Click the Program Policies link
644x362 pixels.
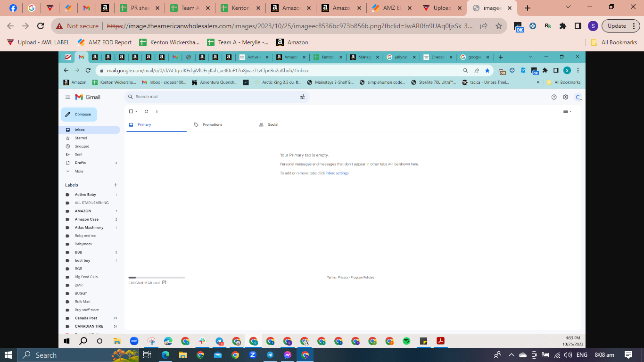tap(362, 278)
